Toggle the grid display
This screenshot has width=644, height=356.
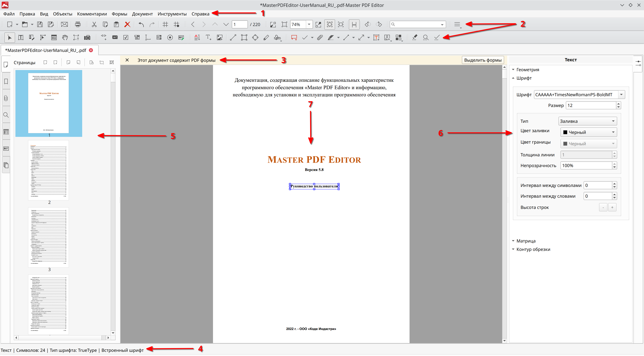tap(165, 25)
